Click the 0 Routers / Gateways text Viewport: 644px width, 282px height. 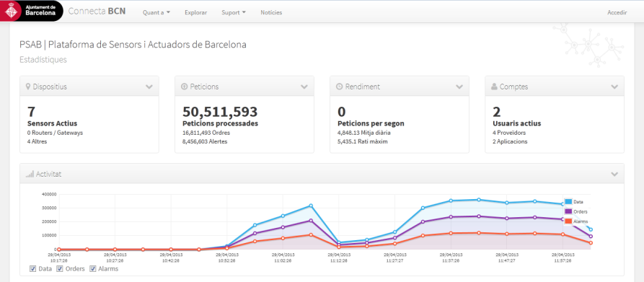pyautogui.click(x=55, y=133)
